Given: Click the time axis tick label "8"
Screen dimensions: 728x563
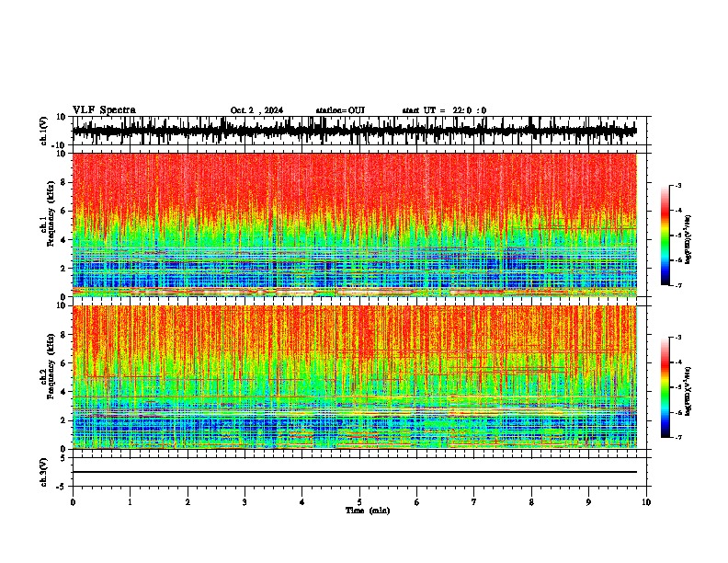Looking at the screenshot, I should (531, 502).
